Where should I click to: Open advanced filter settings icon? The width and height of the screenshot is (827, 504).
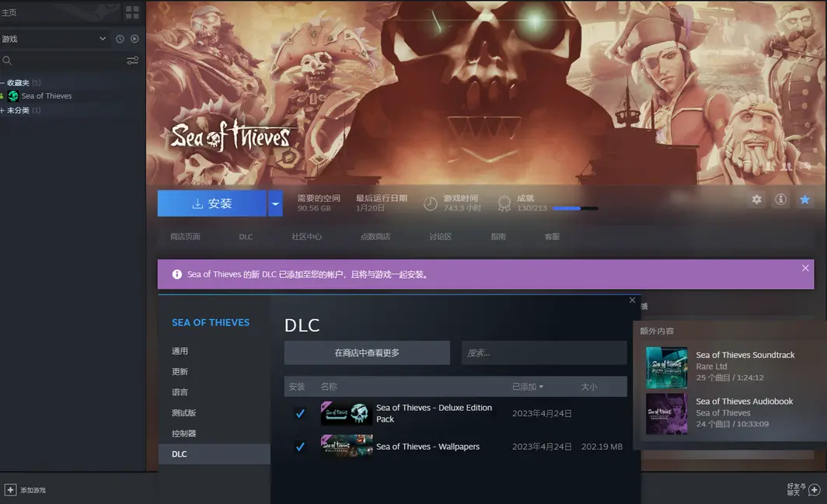[132, 61]
